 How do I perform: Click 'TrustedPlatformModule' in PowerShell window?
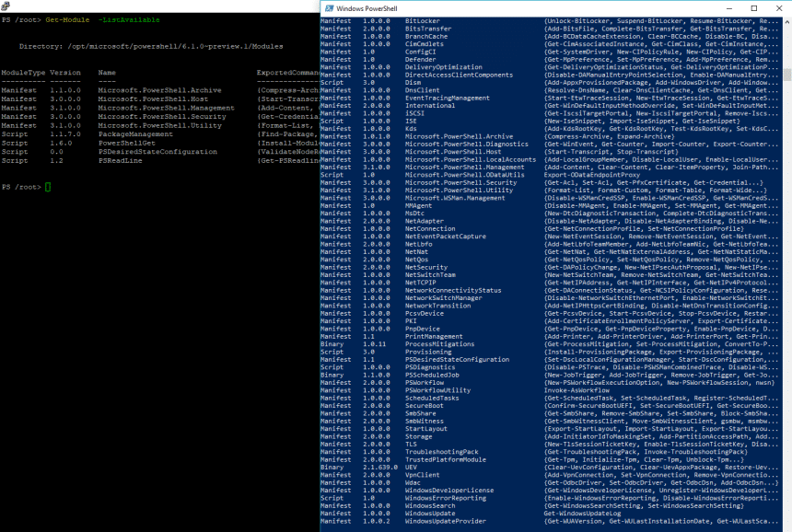pos(446,459)
